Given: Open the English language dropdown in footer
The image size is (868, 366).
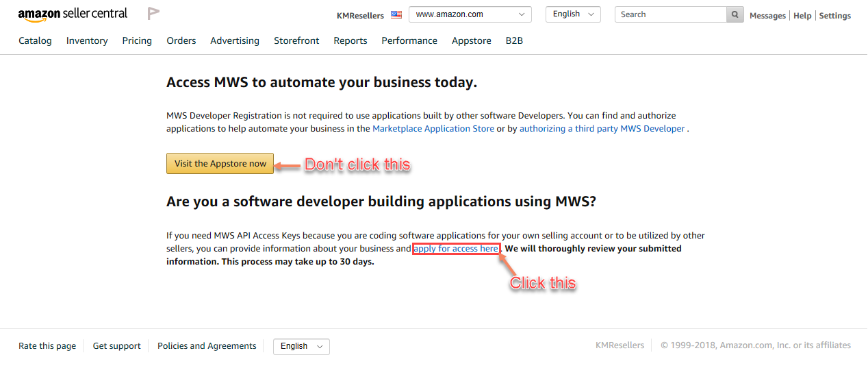Looking at the screenshot, I should (301, 346).
